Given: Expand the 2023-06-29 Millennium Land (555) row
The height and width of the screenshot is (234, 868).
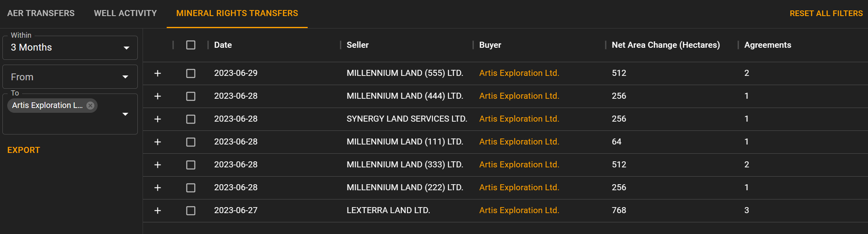Looking at the screenshot, I should (x=157, y=73).
